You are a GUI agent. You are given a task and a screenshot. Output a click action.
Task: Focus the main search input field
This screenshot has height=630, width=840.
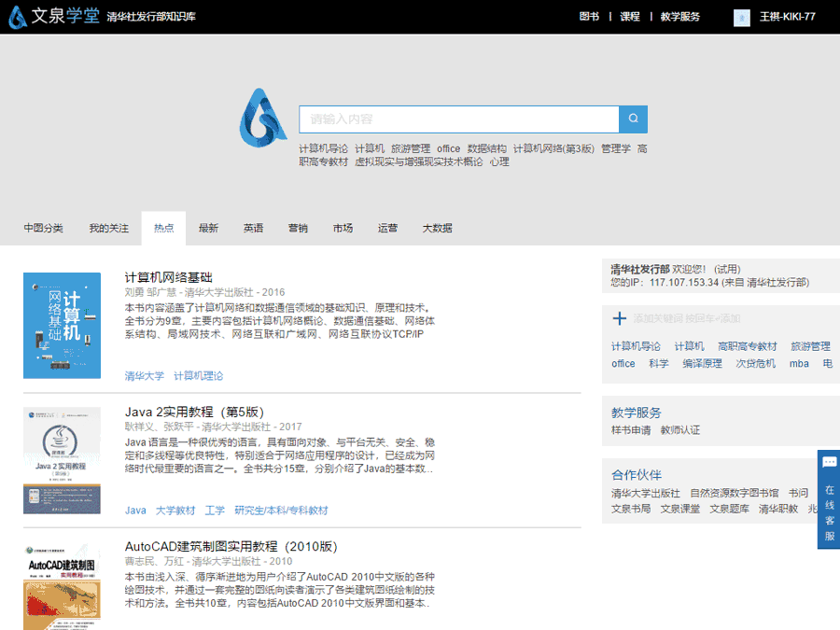tap(459, 119)
